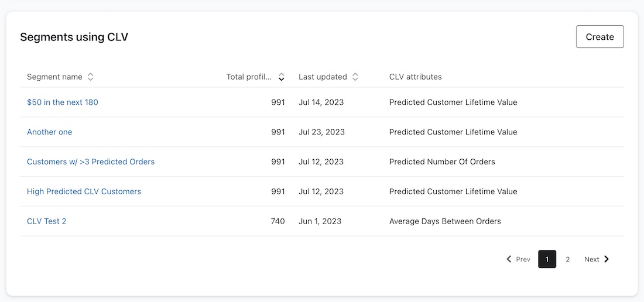The width and height of the screenshot is (644, 302).
Task: Click the CLV attributes column header
Action: [x=416, y=77]
